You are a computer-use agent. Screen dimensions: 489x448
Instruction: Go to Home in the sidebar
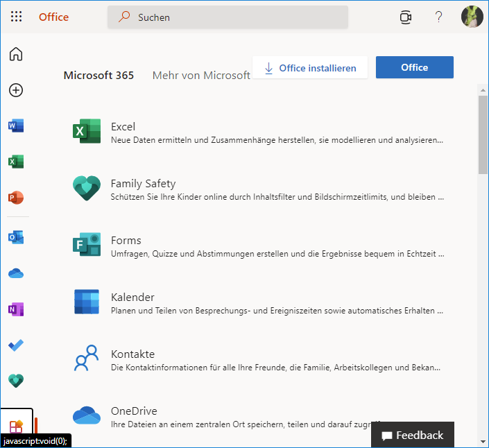click(x=16, y=53)
